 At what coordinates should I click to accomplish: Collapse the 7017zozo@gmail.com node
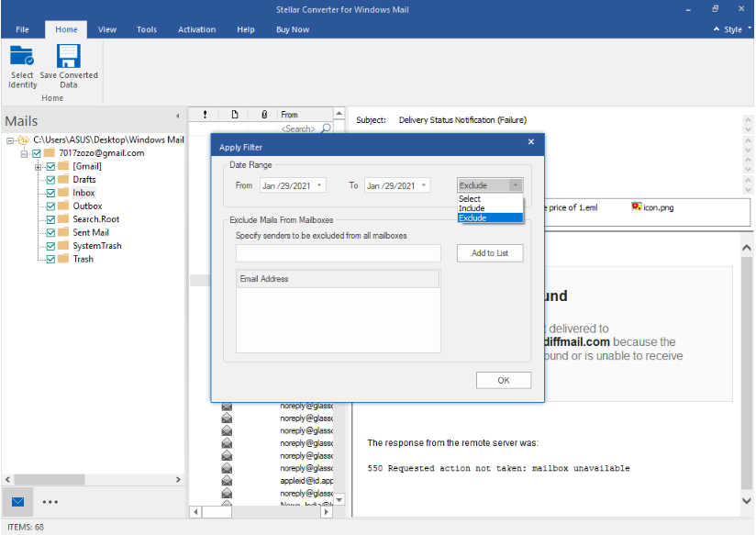click(x=24, y=154)
